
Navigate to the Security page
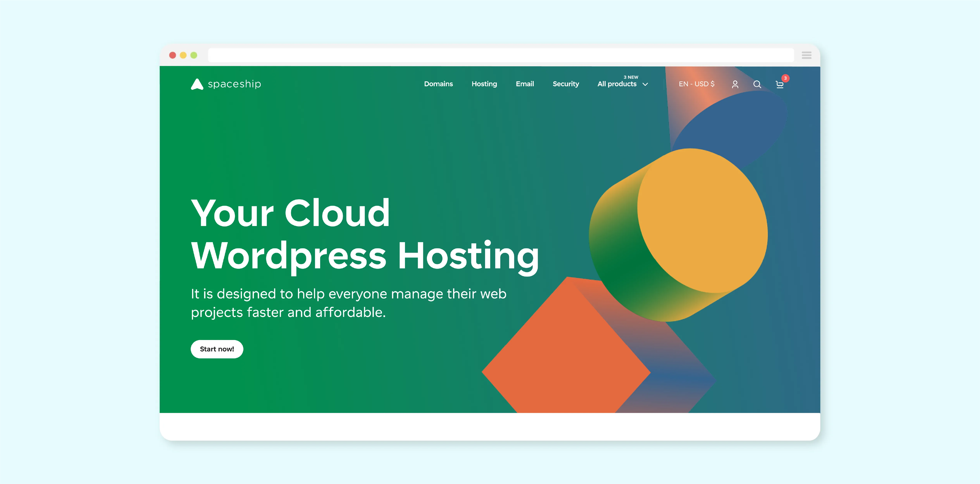[x=566, y=84]
